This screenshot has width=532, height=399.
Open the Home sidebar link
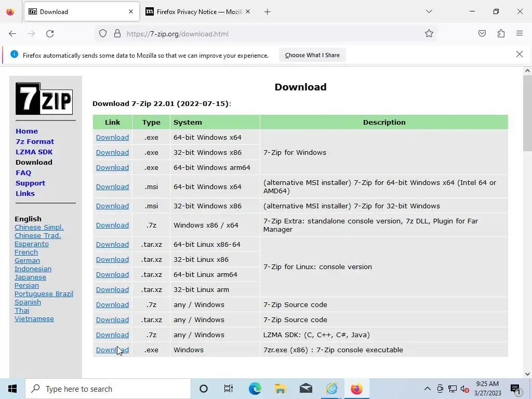[26, 131]
